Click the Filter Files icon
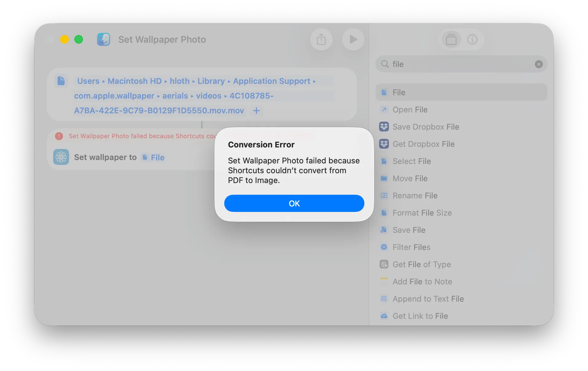588x371 pixels. pyautogui.click(x=384, y=247)
